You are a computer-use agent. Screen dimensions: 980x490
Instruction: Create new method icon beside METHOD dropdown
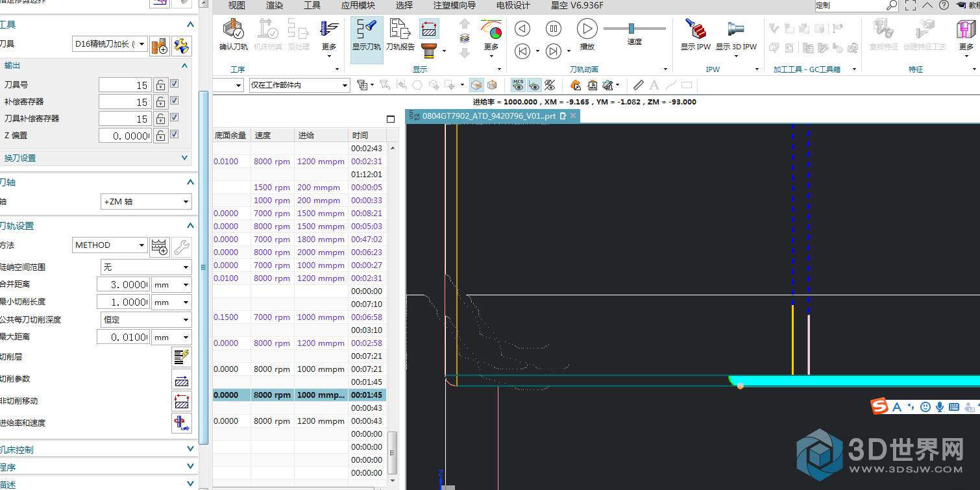160,246
